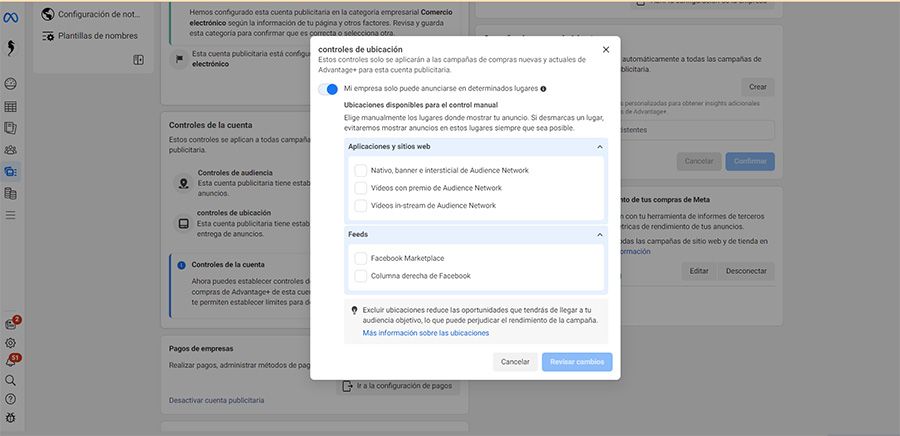Image resolution: width=900 pixels, height=436 pixels.
Task: Check the Facebook Marketplace box
Action: (360, 259)
